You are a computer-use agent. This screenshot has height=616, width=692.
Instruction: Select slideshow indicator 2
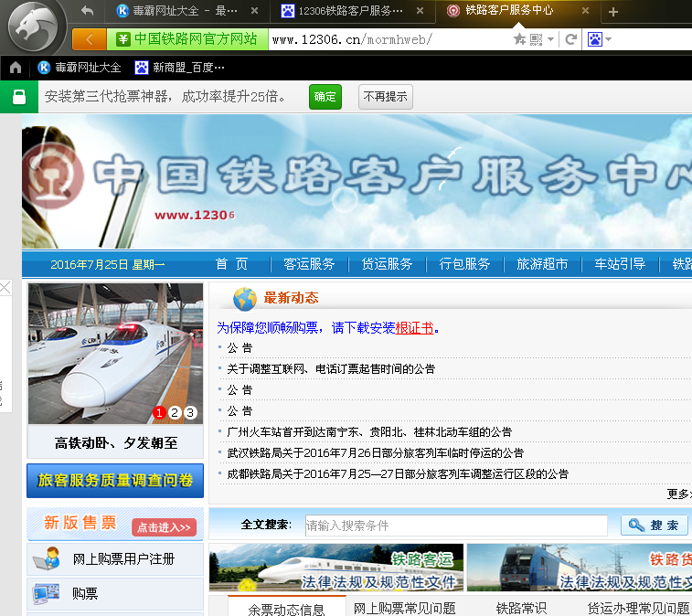[175, 412]
